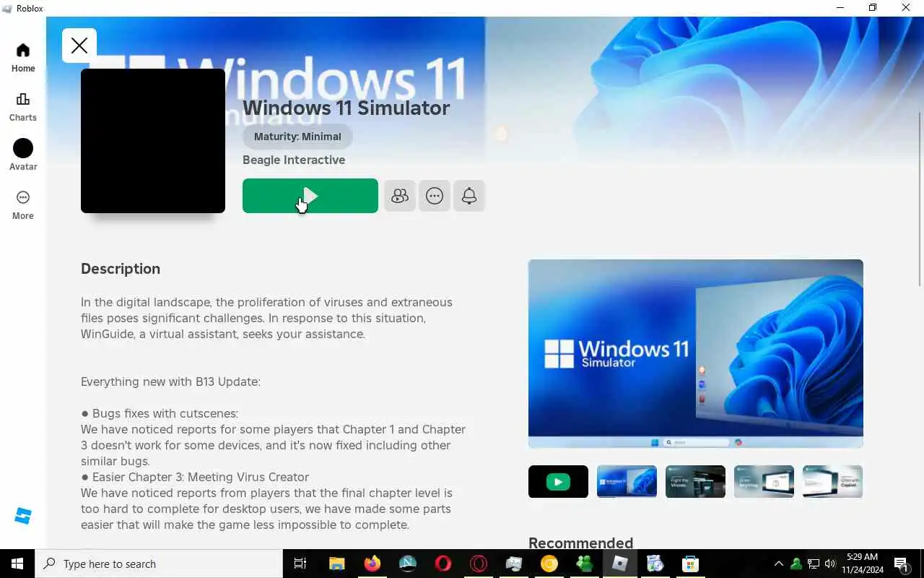Click 'Easier Chapter 3: Meeting Virus Creator' line
Image resolution: width=924 pixels, height=578 pixels.
pyautogui.click(x=195, y=477)
